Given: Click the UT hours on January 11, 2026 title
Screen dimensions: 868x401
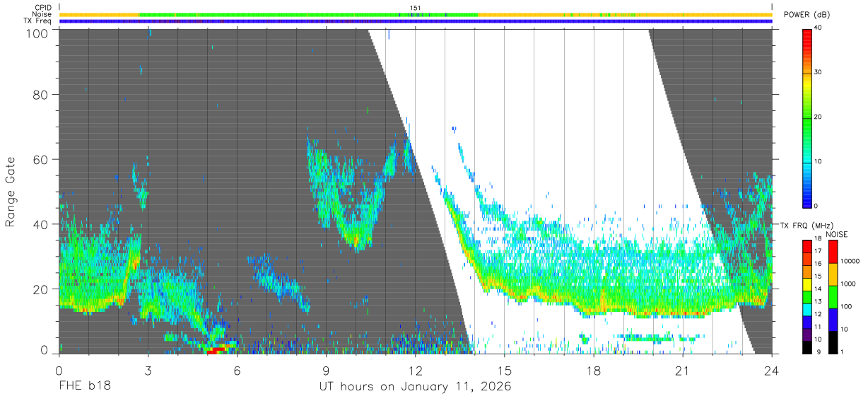Looking at the screenshot, I should click(x=415, y=387).
